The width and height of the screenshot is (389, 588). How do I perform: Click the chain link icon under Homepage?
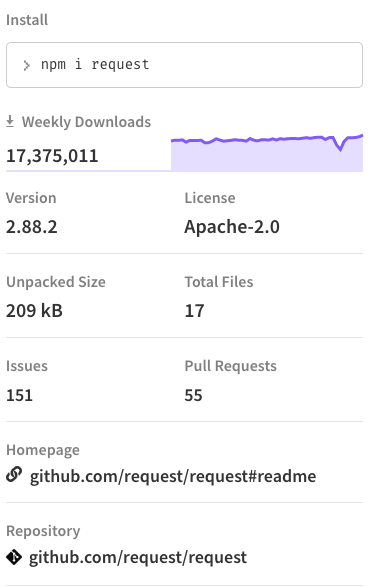pos(14,475)
